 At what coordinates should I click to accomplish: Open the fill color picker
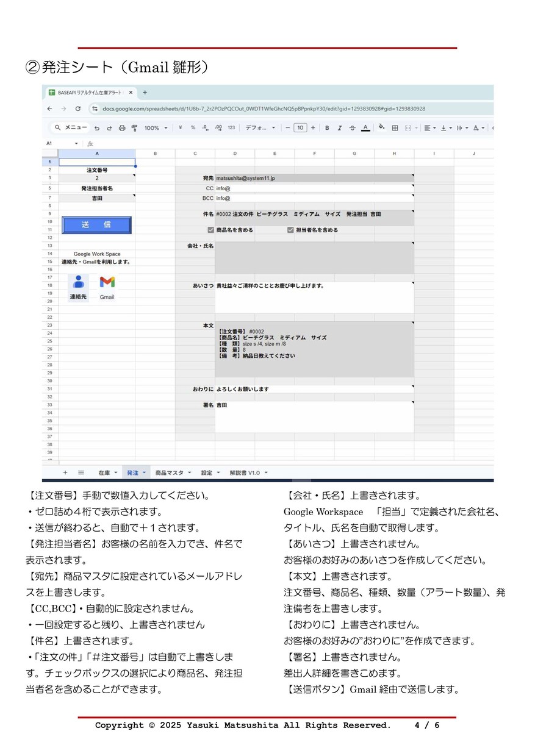point(382,128)
